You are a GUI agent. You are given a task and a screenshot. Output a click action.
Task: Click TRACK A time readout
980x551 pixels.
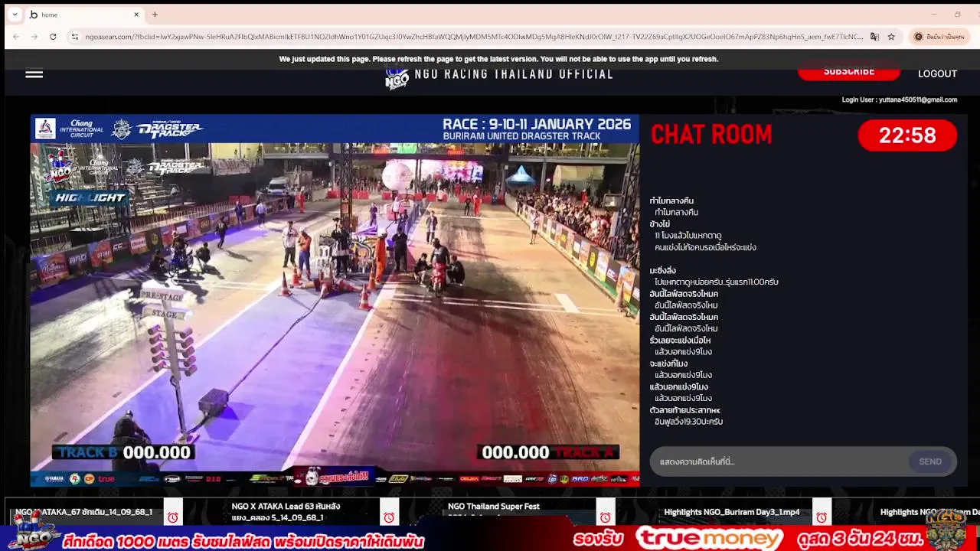click(547, 452)
